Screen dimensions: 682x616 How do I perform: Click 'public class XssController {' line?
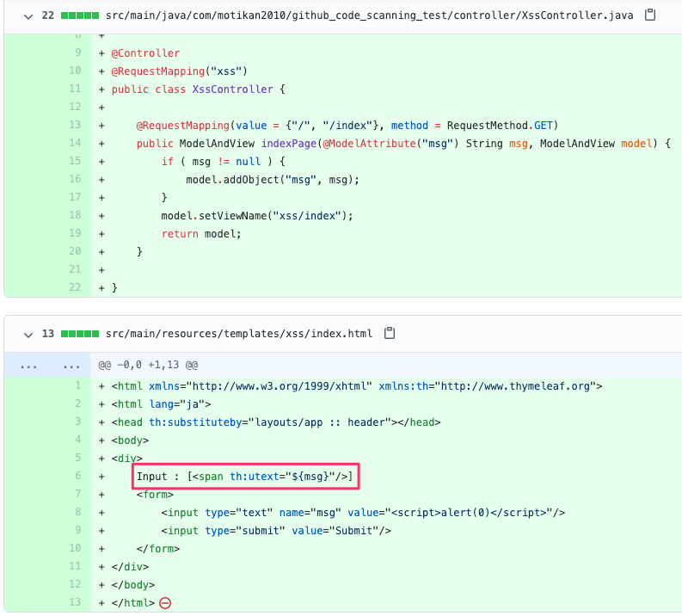pyautogui.click(x=199, y=89)
